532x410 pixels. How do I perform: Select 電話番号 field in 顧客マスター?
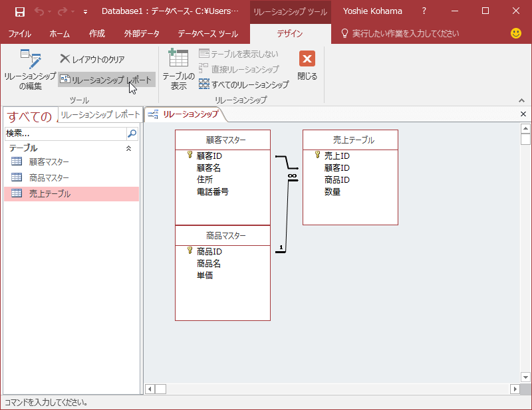coord(212,191)
